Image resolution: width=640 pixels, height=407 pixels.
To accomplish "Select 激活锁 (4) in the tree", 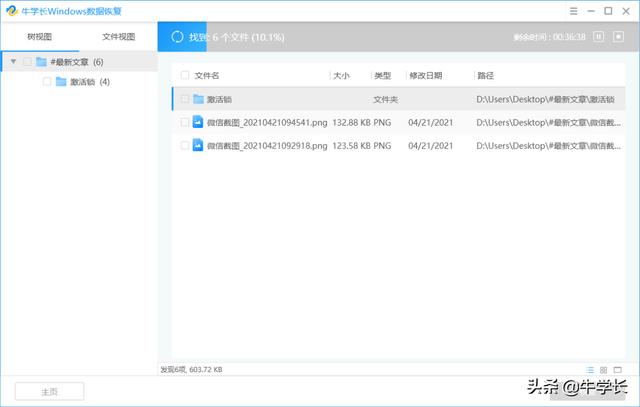I will tap(90, 82).
